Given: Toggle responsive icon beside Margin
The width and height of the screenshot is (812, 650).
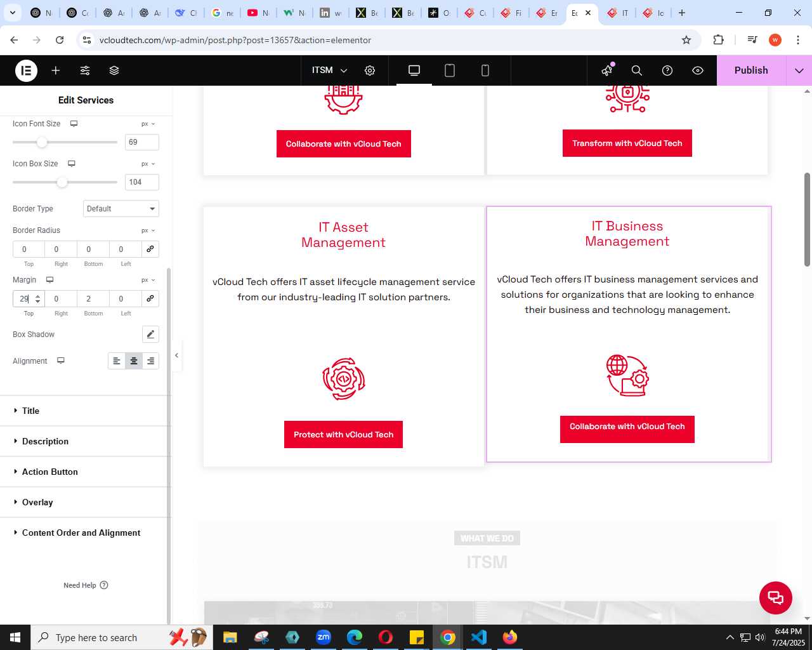Looking at the screenshot, I should [x=49, y=280].
